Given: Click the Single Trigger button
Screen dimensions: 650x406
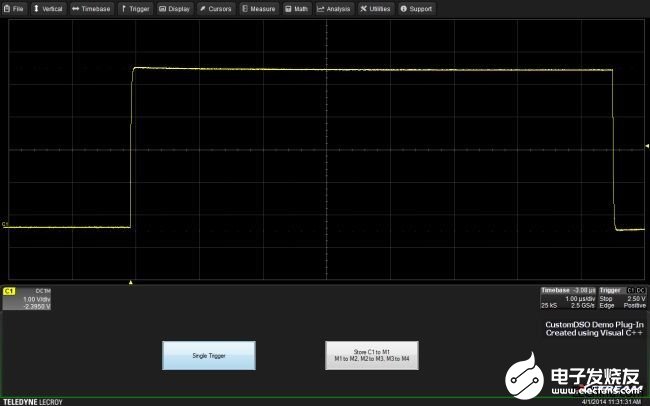Looking at the screenshot, I should (209, 355).
